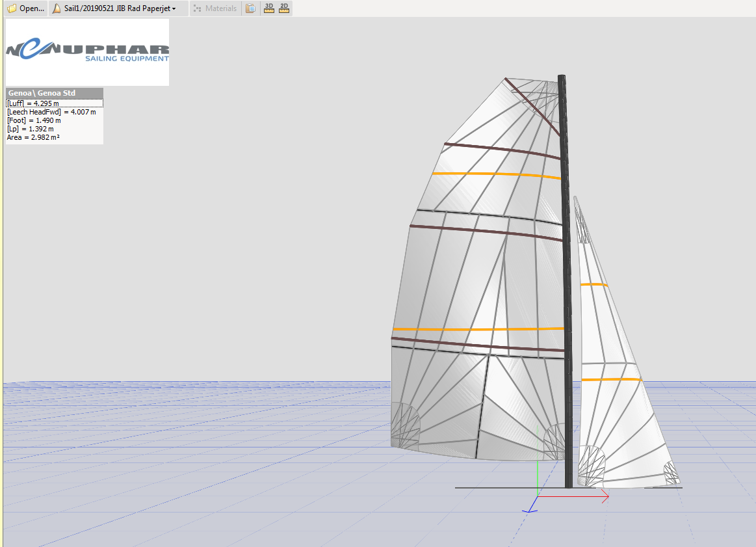Open the Materials panel
Image resolution: width=756 pixels, height=547 pixels.
pos(215,8)
